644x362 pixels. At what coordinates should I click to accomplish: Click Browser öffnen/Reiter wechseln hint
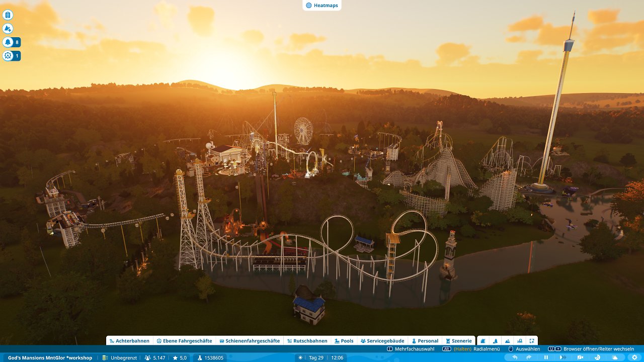tap(592, 349)
